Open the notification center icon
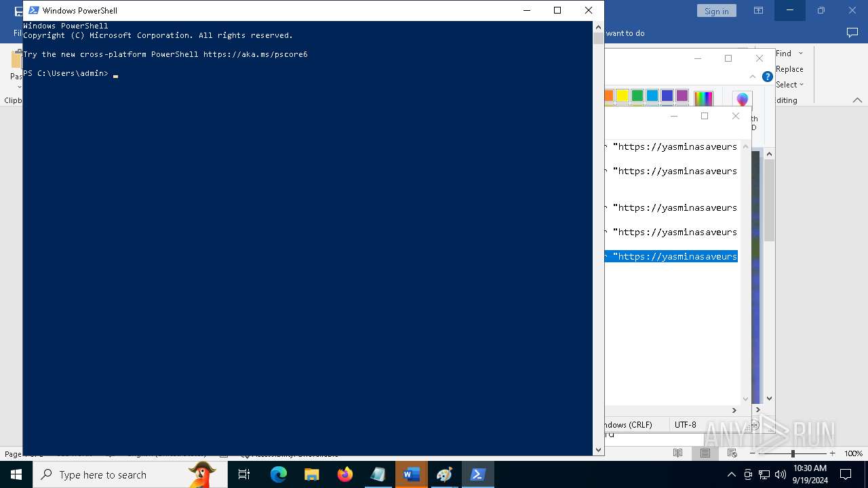 (x=846, y=474)
